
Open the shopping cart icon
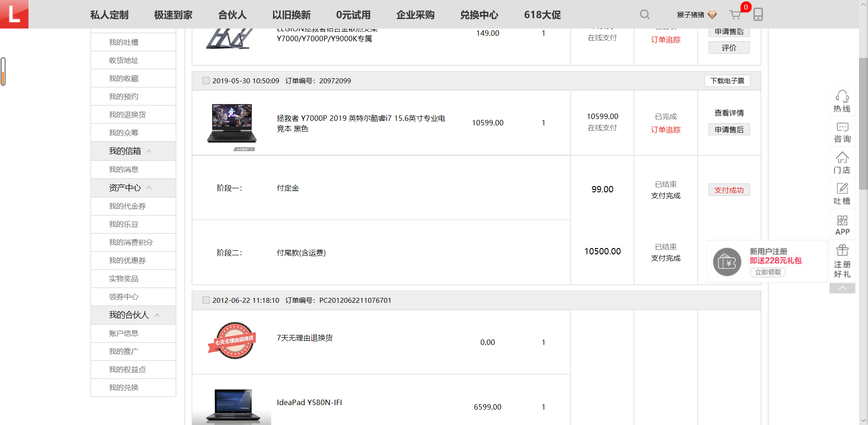pyautogui.click(x=735, y=14)
